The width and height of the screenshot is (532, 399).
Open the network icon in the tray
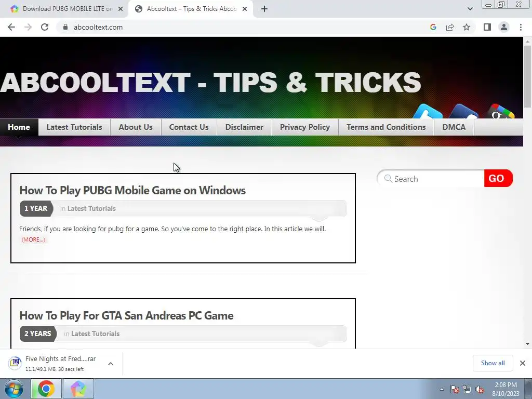coord(467,389)
